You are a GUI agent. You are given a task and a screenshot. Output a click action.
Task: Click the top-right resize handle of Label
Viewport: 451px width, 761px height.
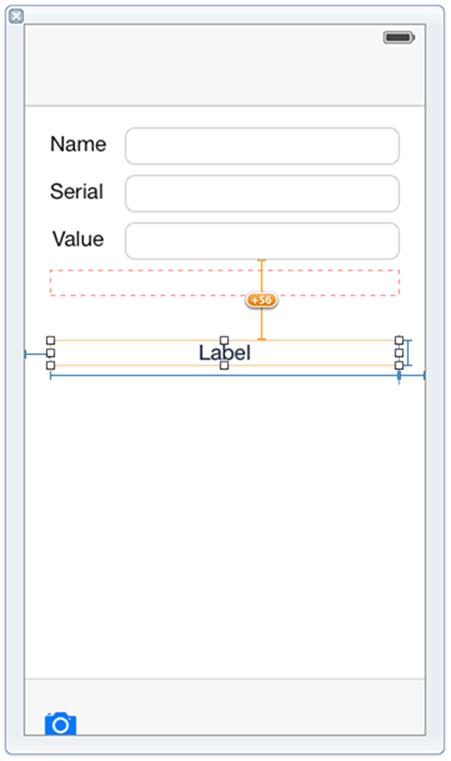point(399,340)
